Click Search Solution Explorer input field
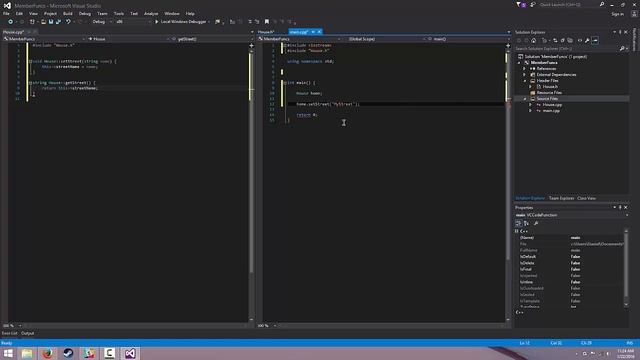 pyautogui.click(x=566, y=49)
